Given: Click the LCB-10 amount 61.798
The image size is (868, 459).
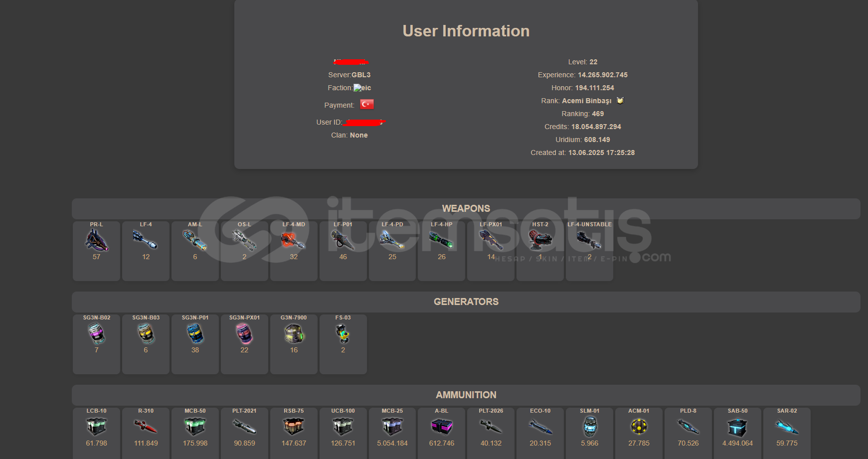Looking at the screenshot, I should point(96,443).
